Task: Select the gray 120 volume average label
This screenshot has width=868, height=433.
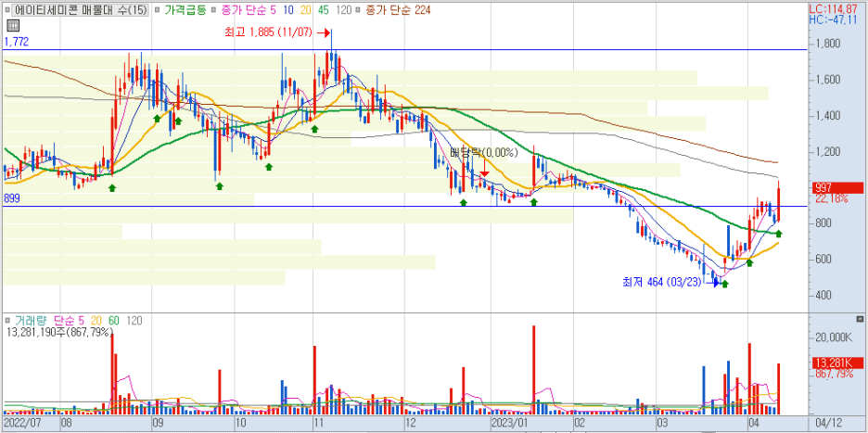Action: tap(134, 320)
